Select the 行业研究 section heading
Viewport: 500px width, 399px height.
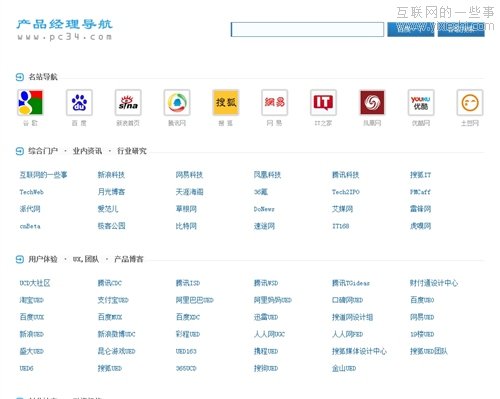[132, 151]
